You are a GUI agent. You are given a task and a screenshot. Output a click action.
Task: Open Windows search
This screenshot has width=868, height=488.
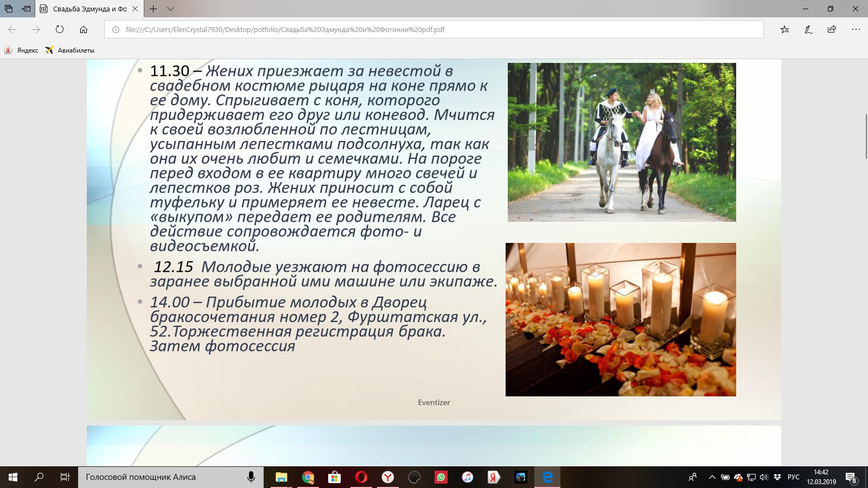[39, 477]
